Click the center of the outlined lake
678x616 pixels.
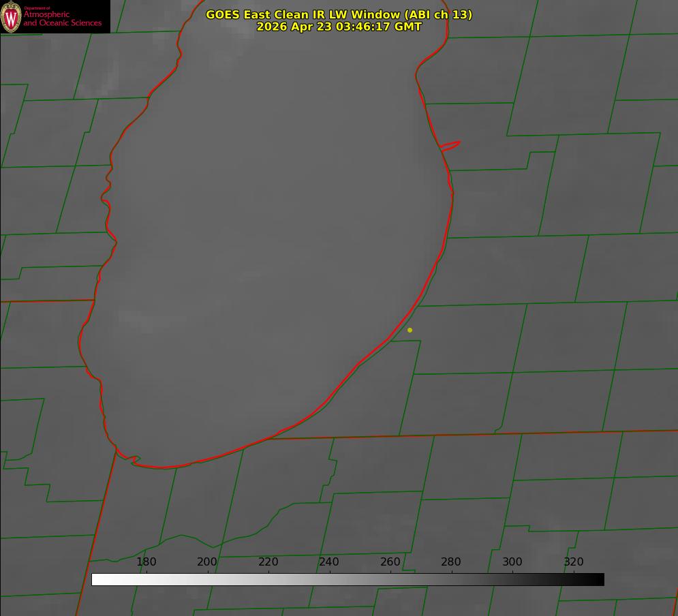(x=267, y=242)
